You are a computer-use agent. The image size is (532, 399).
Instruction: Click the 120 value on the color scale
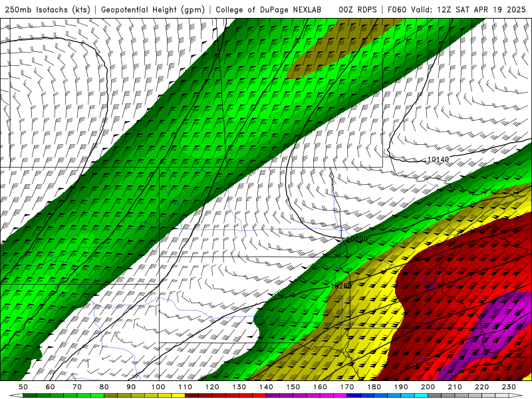tap(212, 387)
